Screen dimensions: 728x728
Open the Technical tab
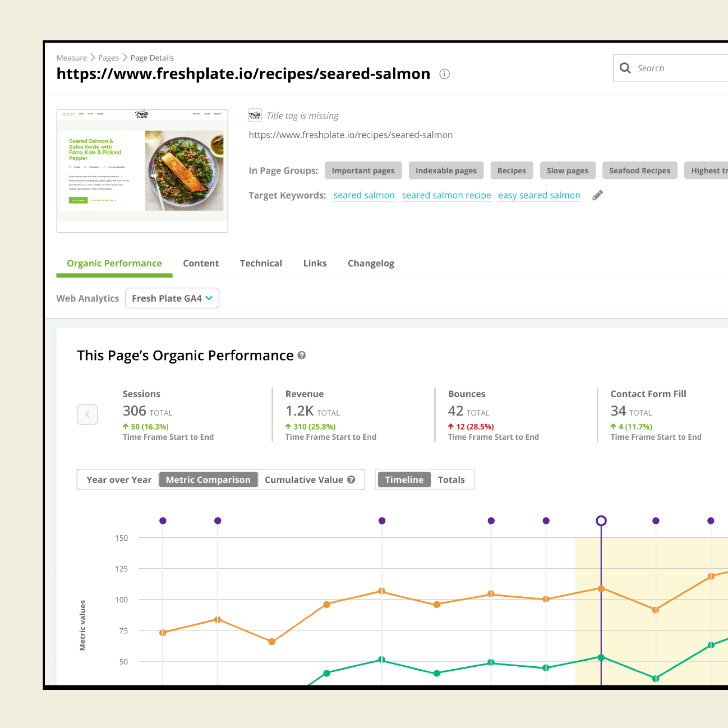pyautogui.click(x=261, y=263)
